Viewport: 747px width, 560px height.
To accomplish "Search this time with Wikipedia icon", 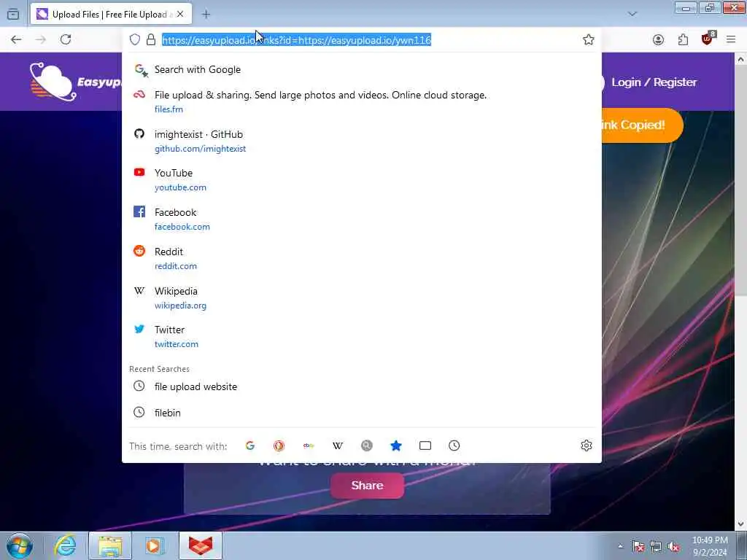I will point(338,446).
